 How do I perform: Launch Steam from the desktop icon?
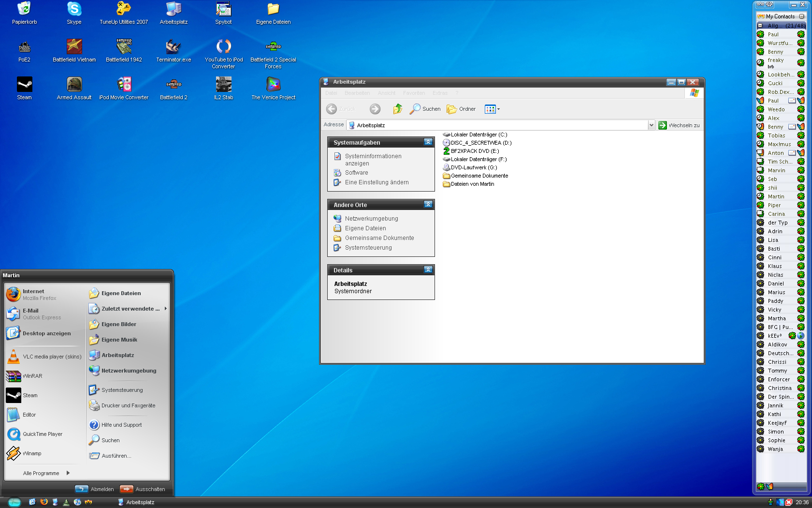24,89
